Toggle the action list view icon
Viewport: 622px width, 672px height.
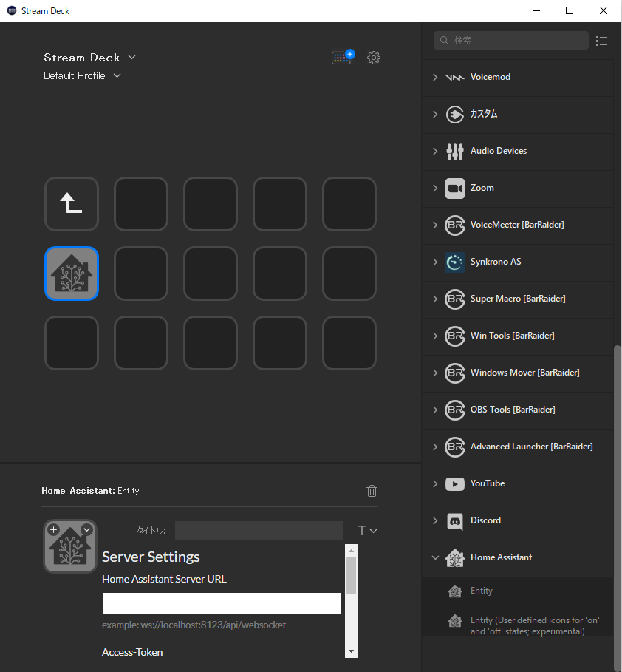point(601,41)
